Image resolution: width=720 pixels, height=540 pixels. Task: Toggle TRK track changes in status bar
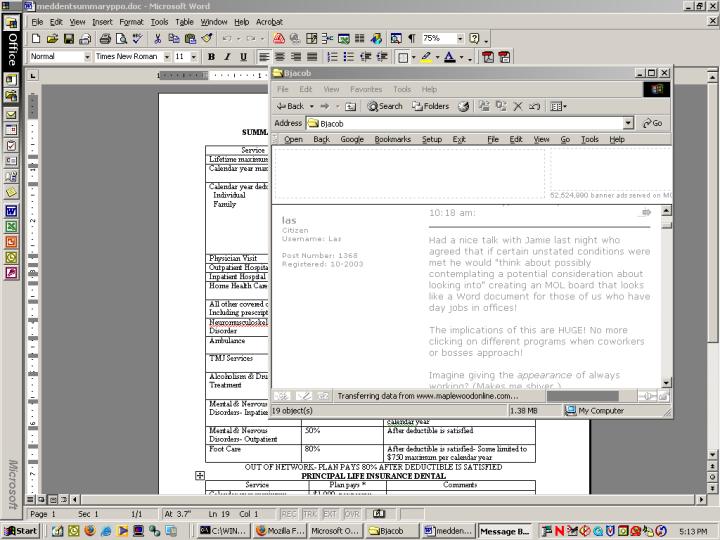click(310, 514)
